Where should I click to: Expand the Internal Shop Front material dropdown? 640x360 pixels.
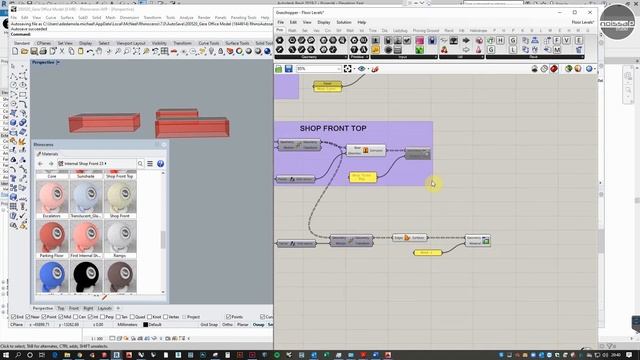105,164
